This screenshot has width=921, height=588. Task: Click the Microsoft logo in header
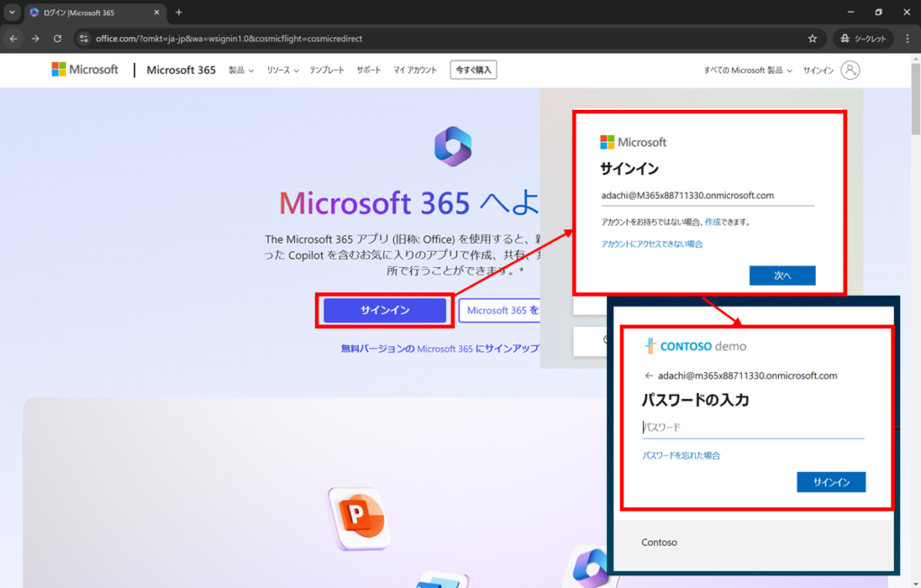click(85, 70)
